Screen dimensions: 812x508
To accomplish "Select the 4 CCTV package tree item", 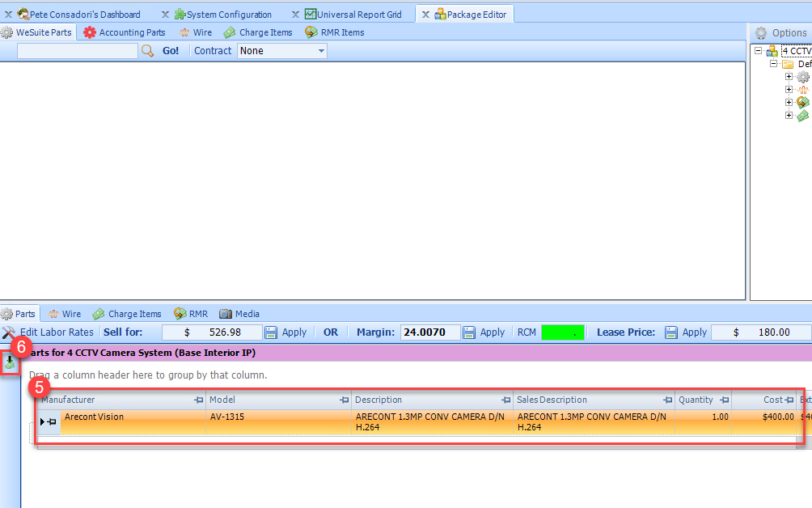I will point(797,51).
